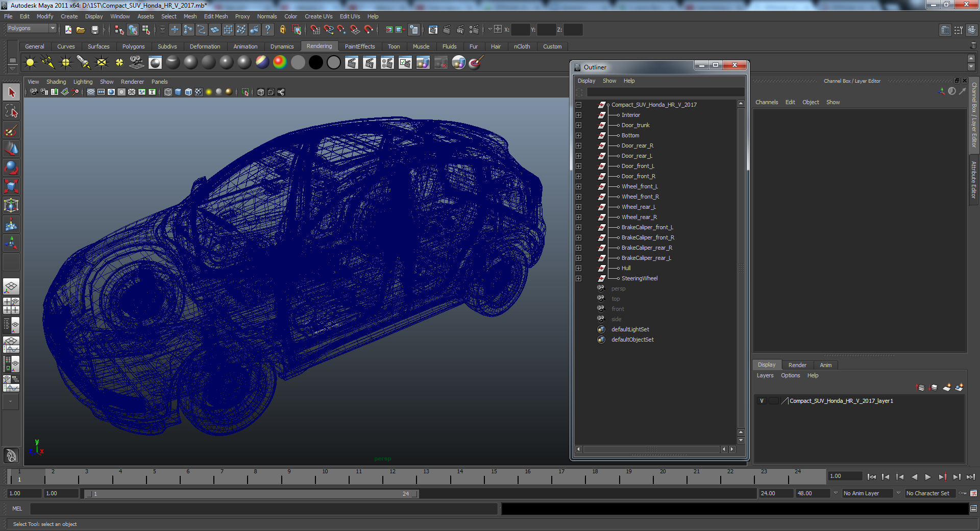The height and width of the screenshot is (531, 980).
Task: Click the MEL command input field
Action: click(264, 509)
